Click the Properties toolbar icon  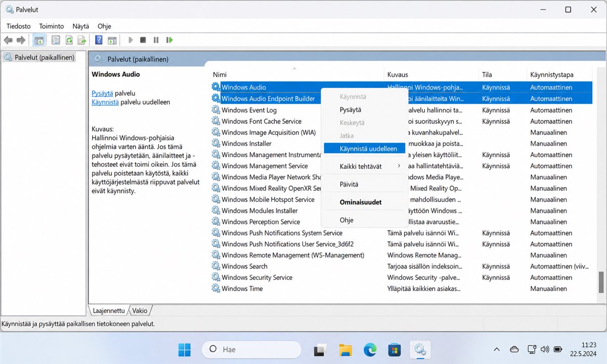(x=56, y=40)
